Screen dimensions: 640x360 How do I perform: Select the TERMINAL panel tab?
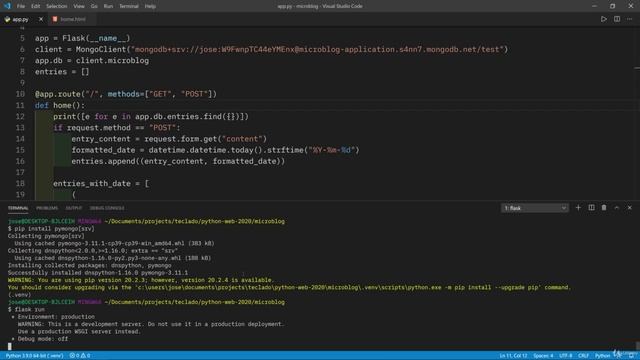point(18,208)
